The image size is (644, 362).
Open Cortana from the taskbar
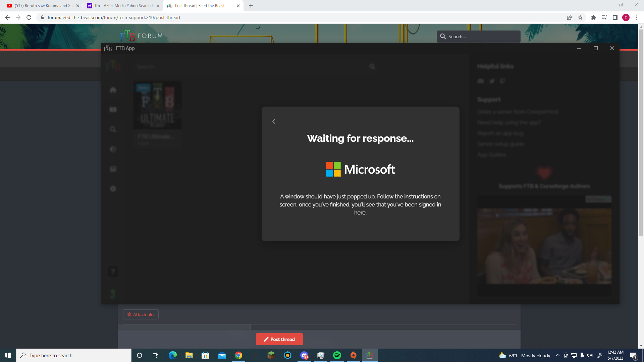click(140, 355)
